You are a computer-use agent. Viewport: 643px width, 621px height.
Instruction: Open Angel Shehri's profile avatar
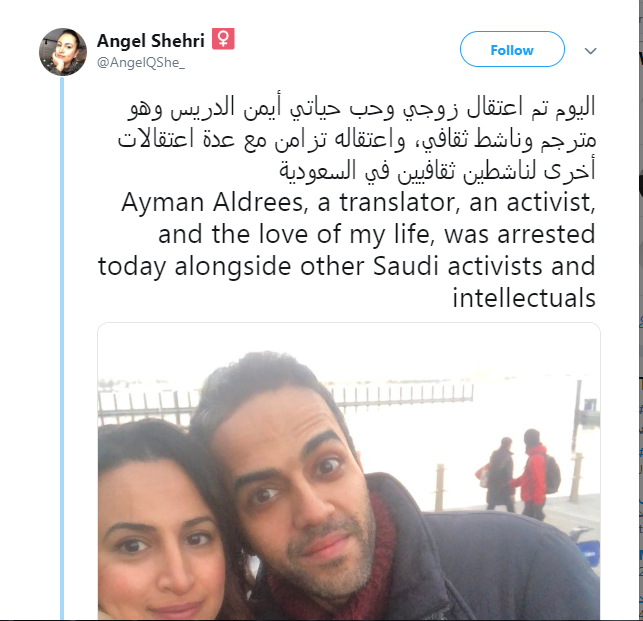[x=63, y=52]
